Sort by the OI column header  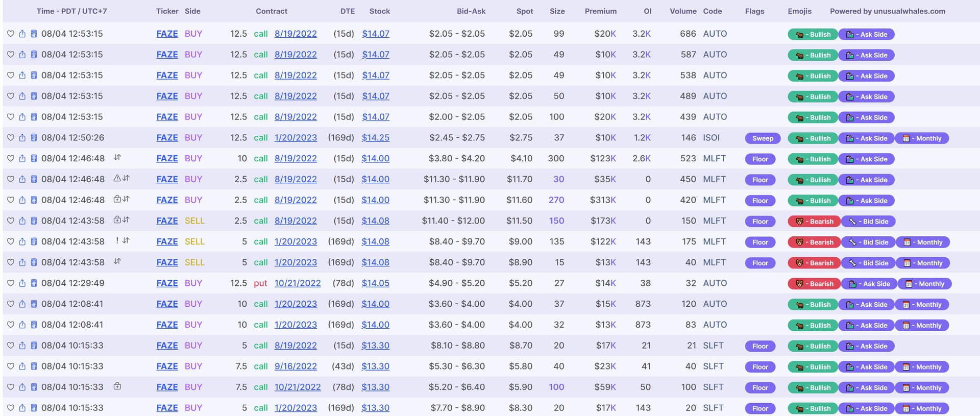click(648, 11)
